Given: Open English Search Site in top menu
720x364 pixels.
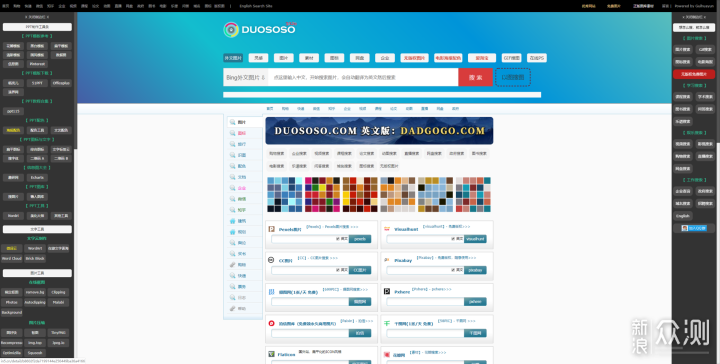Looking at the screenshot, I should 256,6.
